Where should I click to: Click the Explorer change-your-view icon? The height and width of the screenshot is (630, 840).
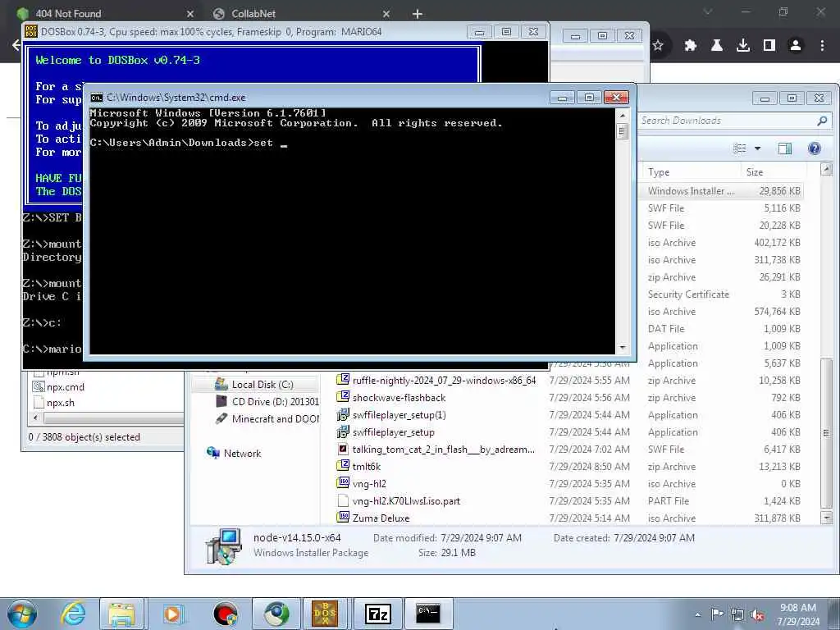click(x=740, y=148)
